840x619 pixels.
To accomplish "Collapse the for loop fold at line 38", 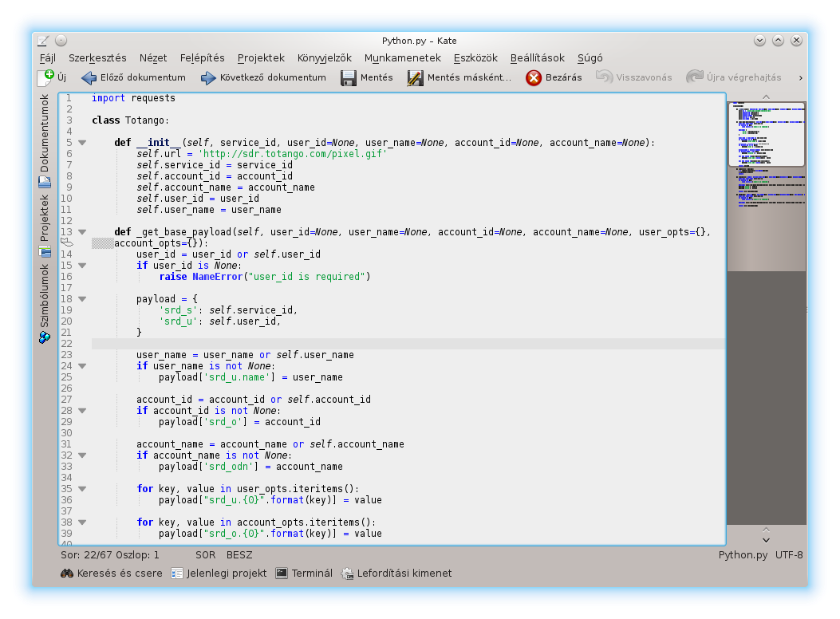I will pyautogui.click(x=82, y=522).
